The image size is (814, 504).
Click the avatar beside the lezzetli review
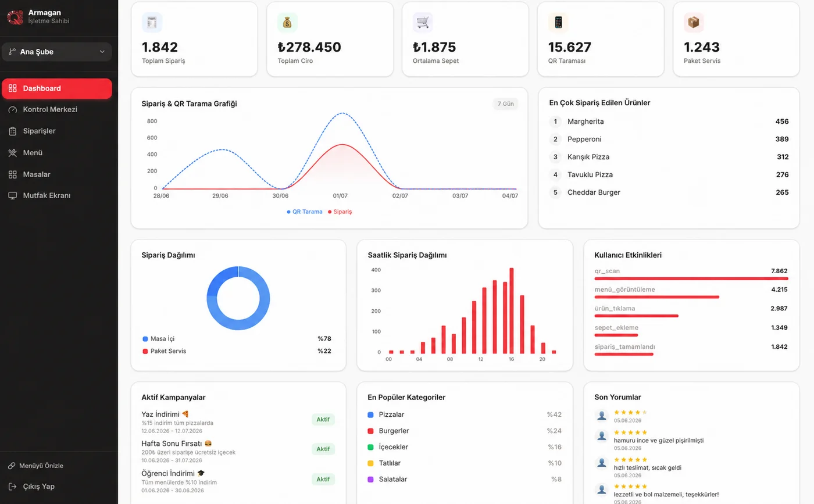tap(602, 489)
